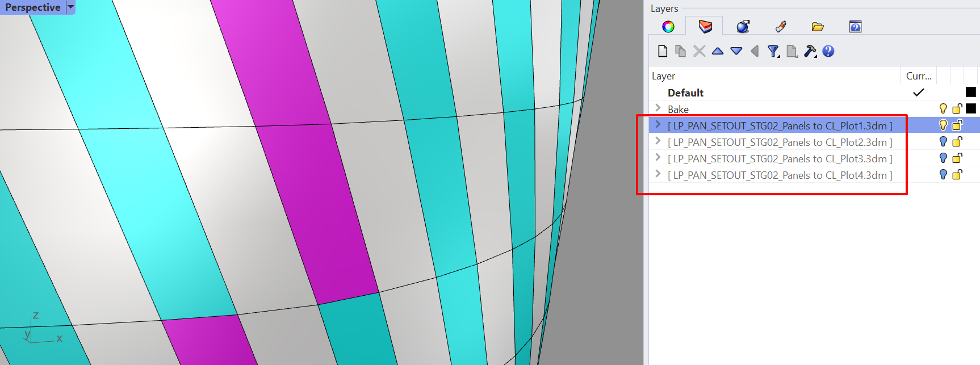Open the layer Tools hammer icon

tap(810, 51)
